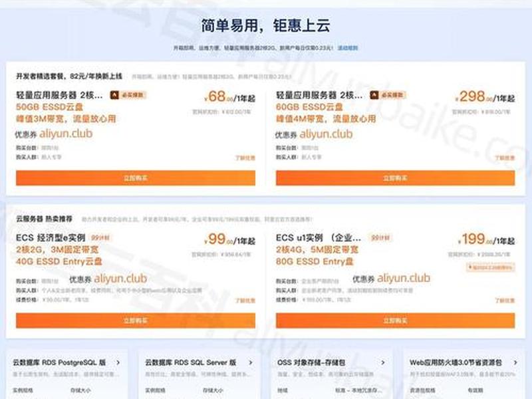Screen dimensions: 532x399
Task: Expand the 云数据库 RDS PostgreSQL 版 chevron
Action: point(118,362)
